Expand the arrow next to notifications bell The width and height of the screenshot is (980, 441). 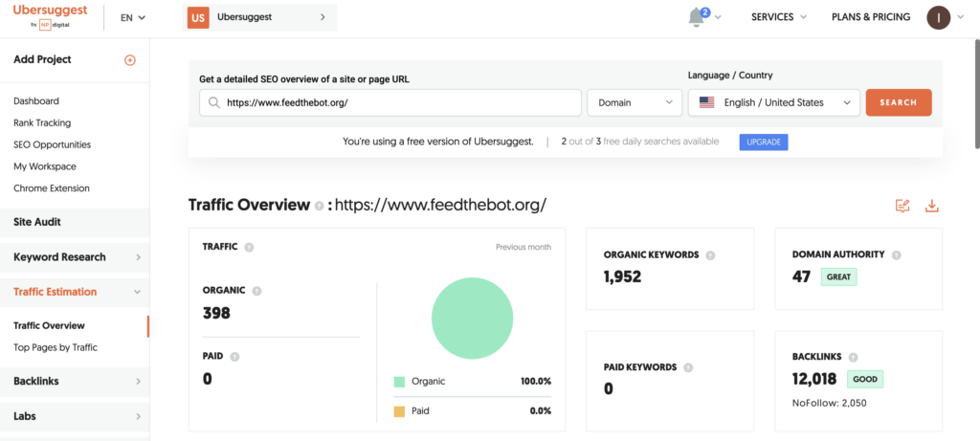coord(718,17)
